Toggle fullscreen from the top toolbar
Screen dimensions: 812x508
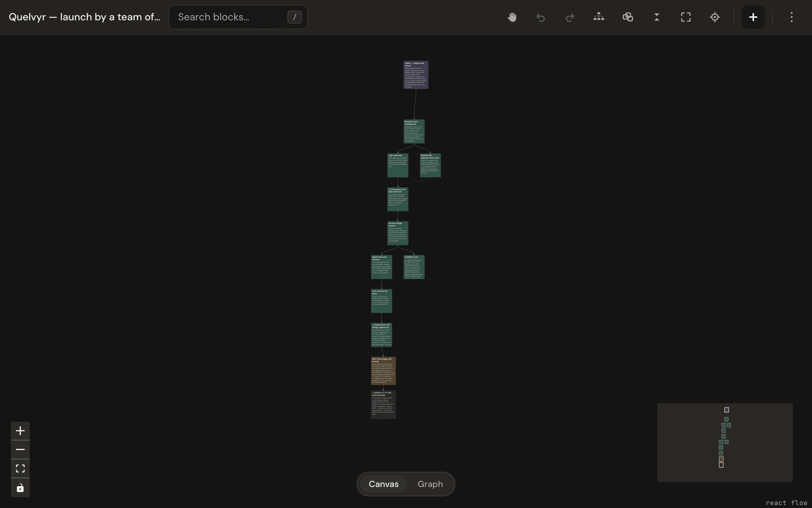click(686, 17)
